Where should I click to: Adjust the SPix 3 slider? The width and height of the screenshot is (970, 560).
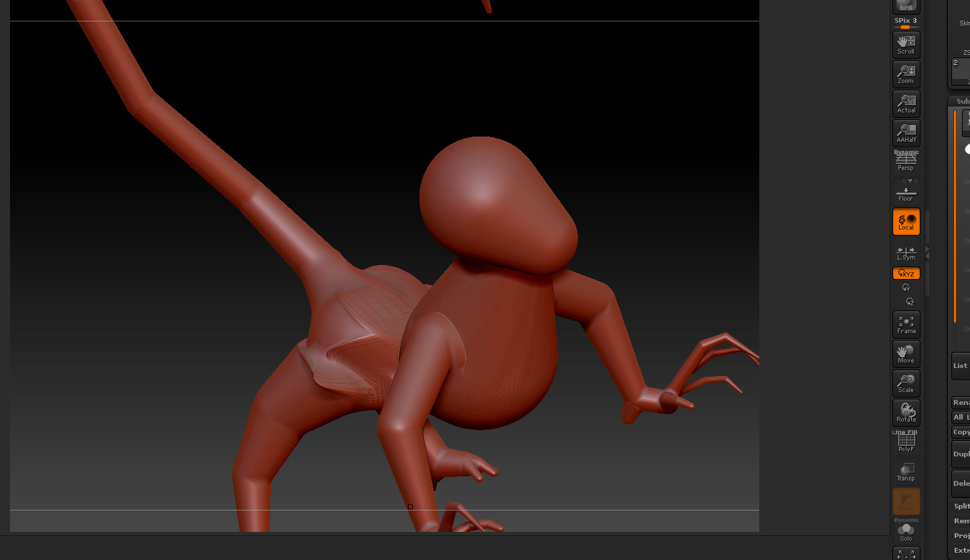906,23
